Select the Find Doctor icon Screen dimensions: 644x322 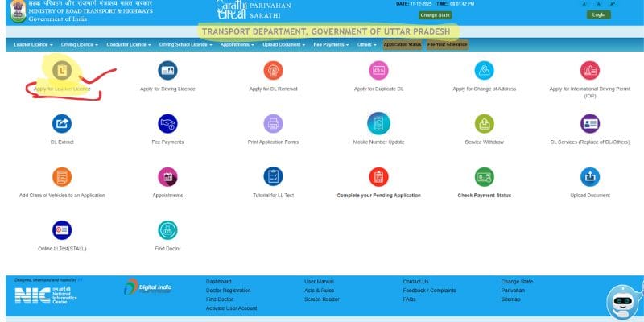[x=167, y=230]
